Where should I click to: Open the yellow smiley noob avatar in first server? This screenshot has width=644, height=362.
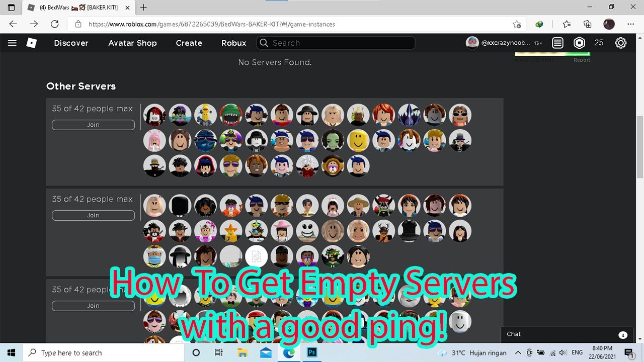click(358, 140)
